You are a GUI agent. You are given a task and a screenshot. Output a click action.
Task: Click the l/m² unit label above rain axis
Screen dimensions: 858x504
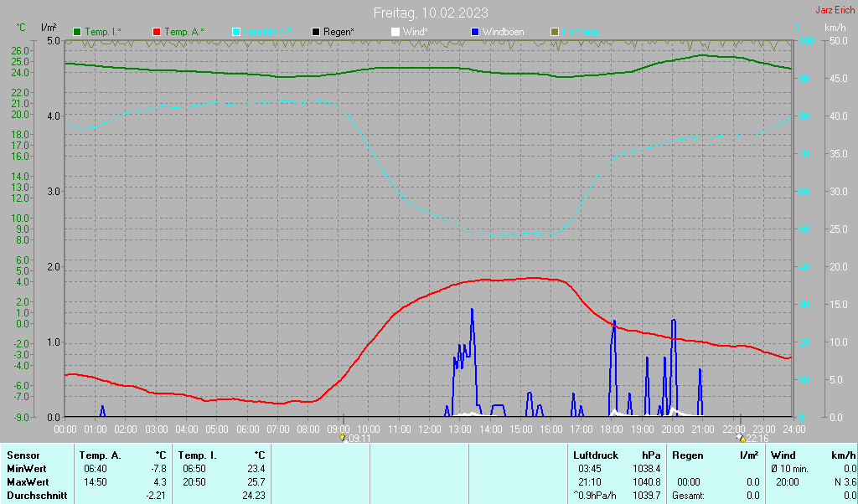click(48, 27)
